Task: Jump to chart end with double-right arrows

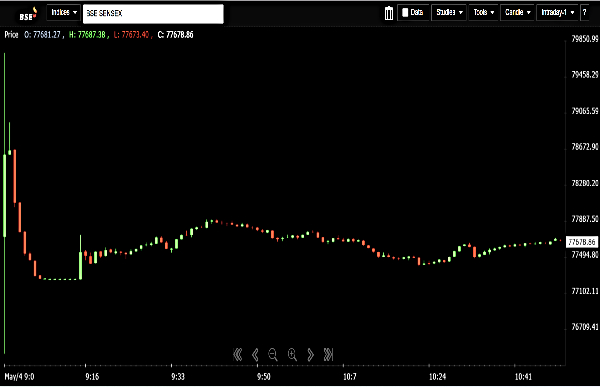Action: tap(328, 355)
